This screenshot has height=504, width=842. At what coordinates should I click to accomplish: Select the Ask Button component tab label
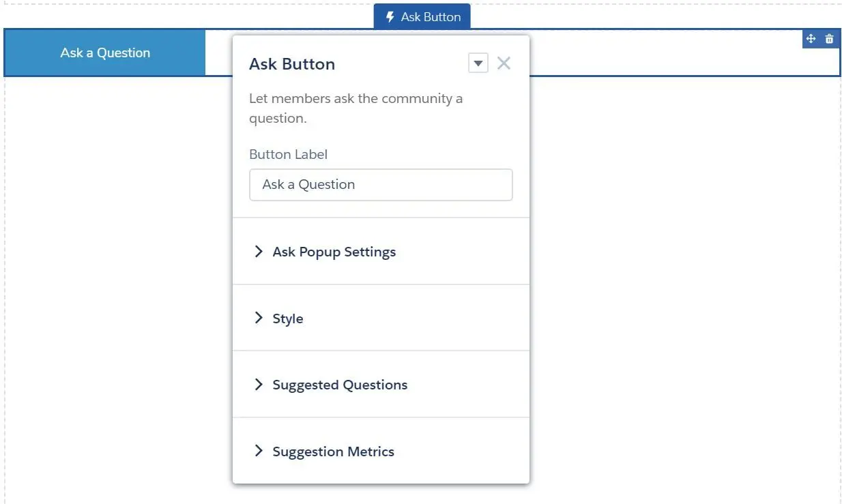[x=431, y=17]
